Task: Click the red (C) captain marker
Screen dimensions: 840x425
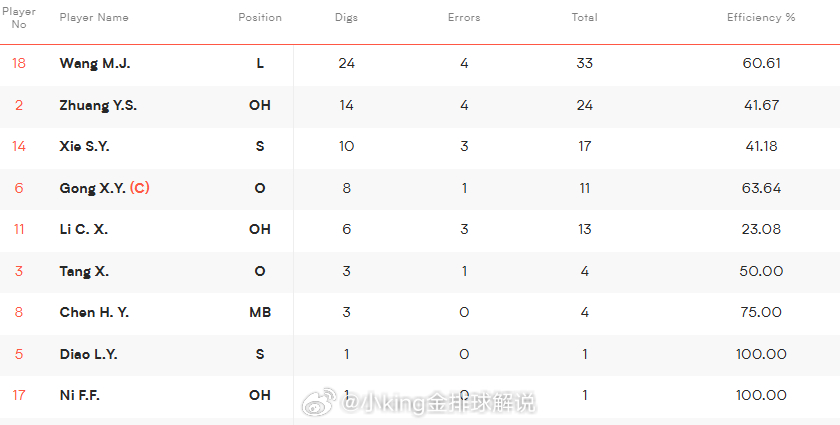Action: pos(139,188)
